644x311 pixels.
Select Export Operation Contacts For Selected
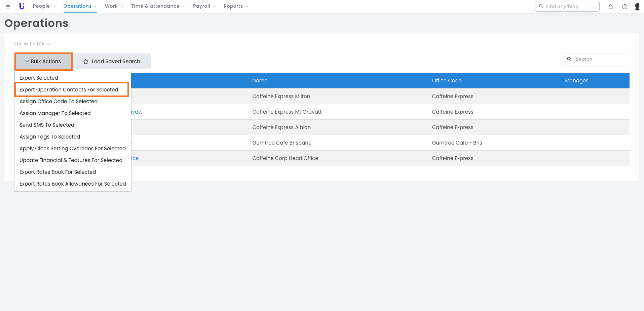click(69, 90)
